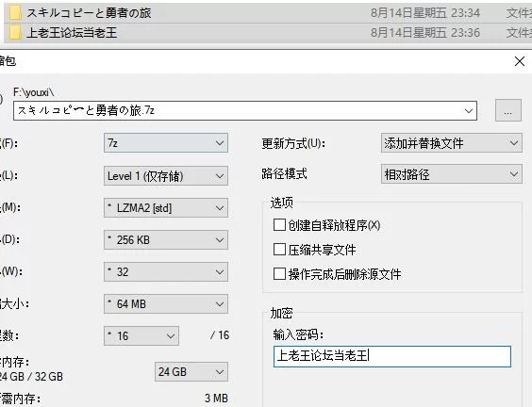Open compression level dropdown showing Level 1
This screenshot has width=532, height=407.
tap(166, 176)
